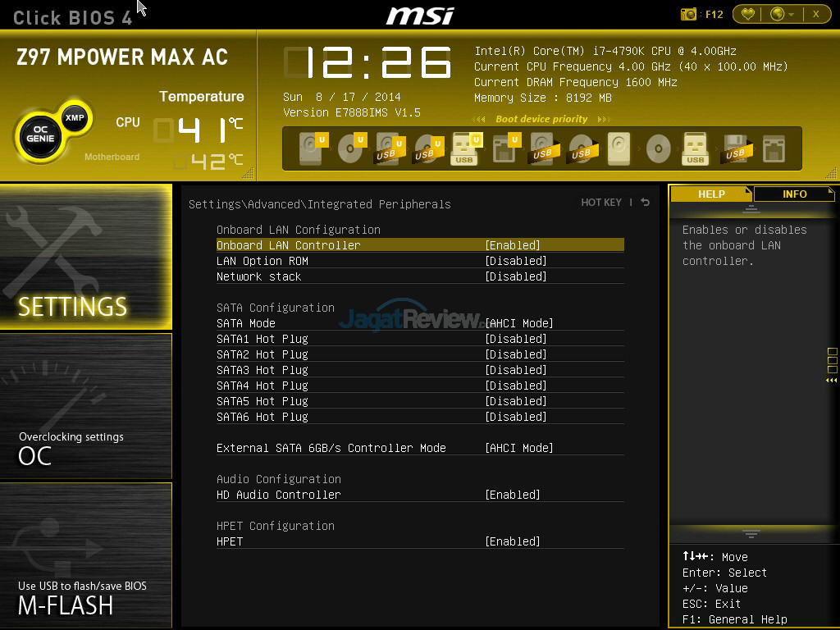
Task: Select the HELP tab
Action: point(711,194)
